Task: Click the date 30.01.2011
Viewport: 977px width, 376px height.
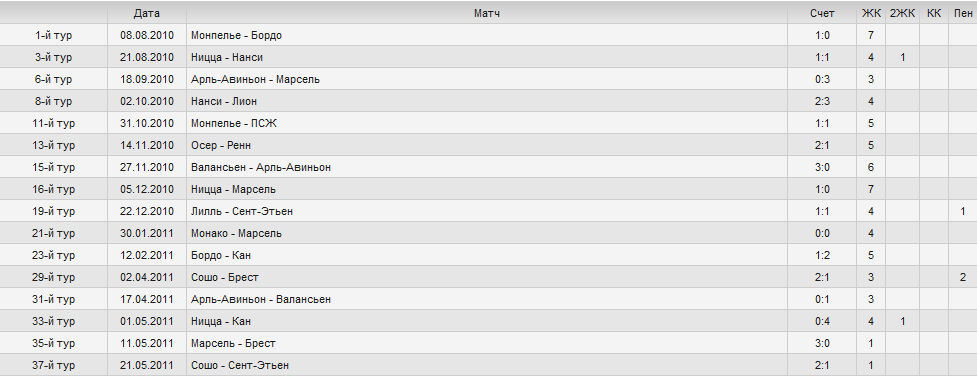Action: click(x=146, y=233)
